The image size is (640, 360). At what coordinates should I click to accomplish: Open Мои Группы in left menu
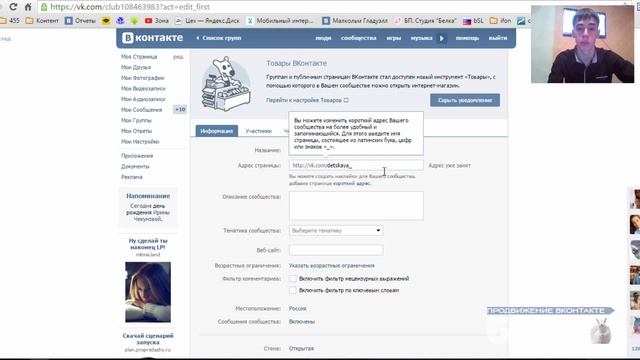[136, 120]
